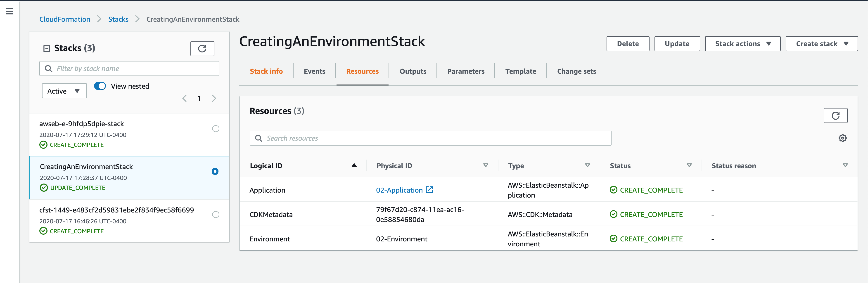This screenshot has width=868, height=283.
Task: Click the Search resources field
Action: [x=430, y=138]
